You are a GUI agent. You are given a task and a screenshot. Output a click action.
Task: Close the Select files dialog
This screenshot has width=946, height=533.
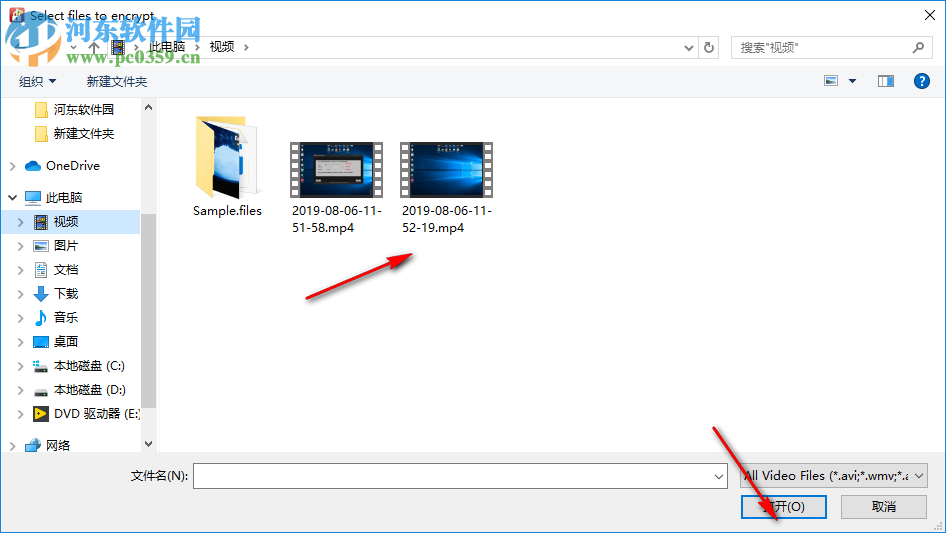point(930,15)
